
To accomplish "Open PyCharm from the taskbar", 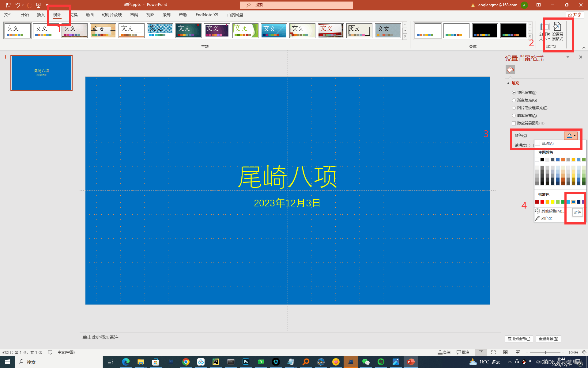I will 216,362.
